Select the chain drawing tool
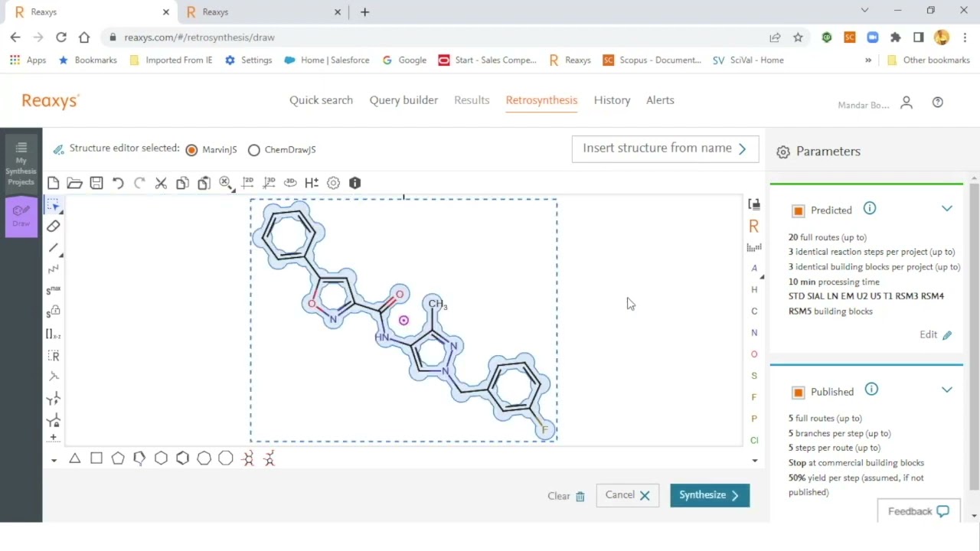Screen dimensions: 980x551 (53, 269)
